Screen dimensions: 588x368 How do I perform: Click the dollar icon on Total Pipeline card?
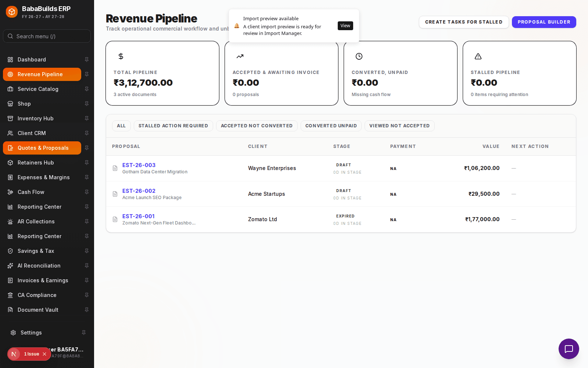coord(121,56)
